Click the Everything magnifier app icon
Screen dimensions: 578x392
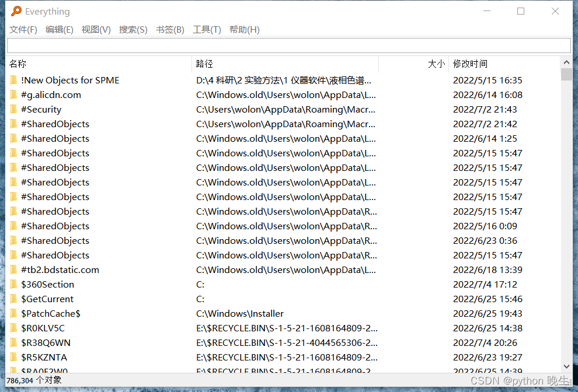16,11
